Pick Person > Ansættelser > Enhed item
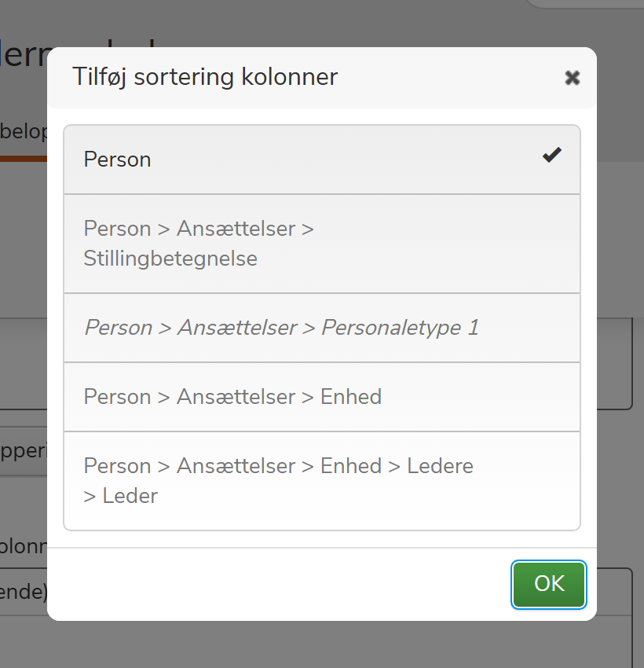 (322, 397)
